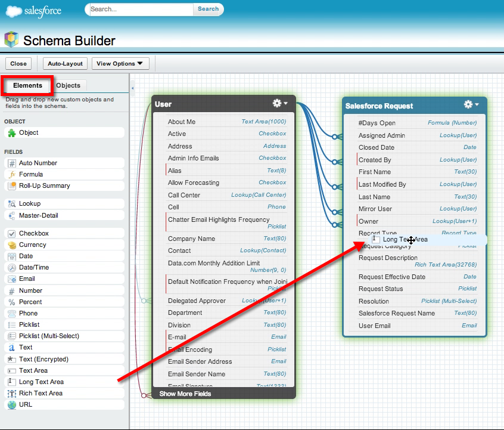This screenshot has height=430, width=504.
Task: Select the Request Effective Date field
Action: pyautogui.click(x=417, y=277)
